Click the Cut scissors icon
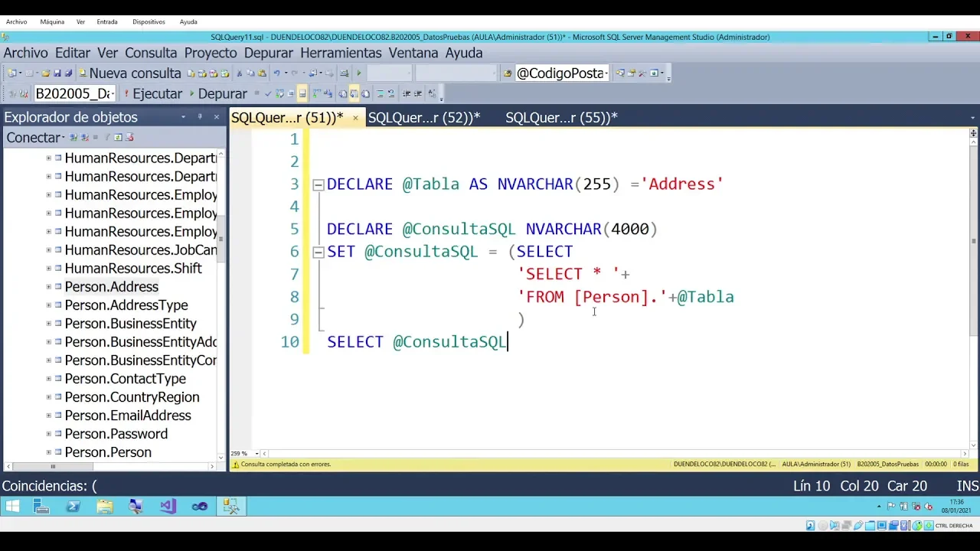980x551 pixels. point(240,73)
